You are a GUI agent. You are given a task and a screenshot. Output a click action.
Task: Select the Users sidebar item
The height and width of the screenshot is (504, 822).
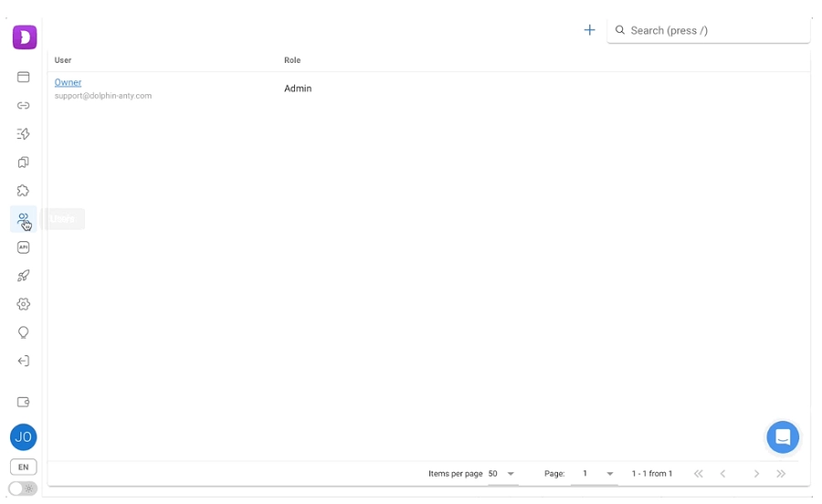24,219
